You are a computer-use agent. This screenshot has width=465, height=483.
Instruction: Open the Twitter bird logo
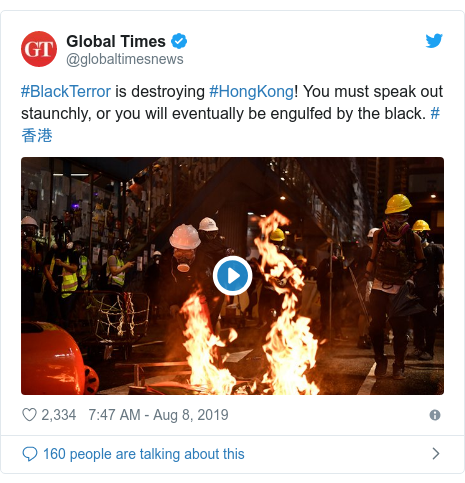[x=434, y=41]
